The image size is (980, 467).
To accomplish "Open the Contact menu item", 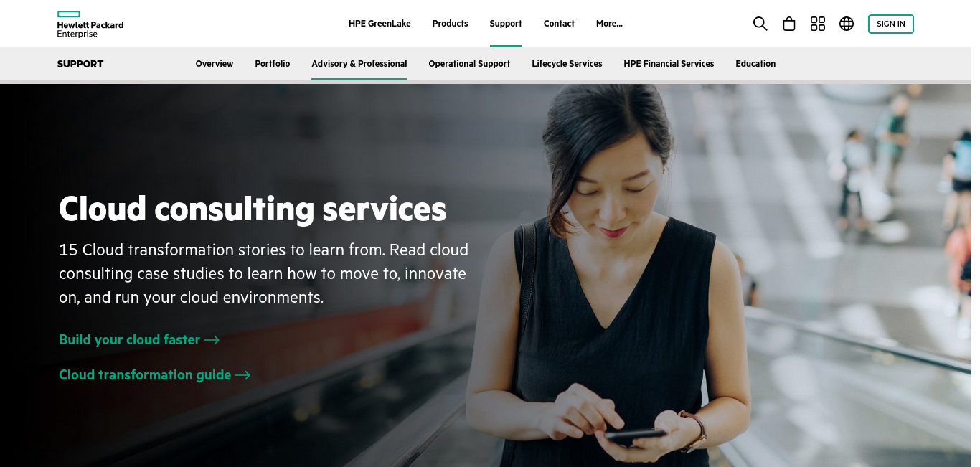I will tap(559, 24).
